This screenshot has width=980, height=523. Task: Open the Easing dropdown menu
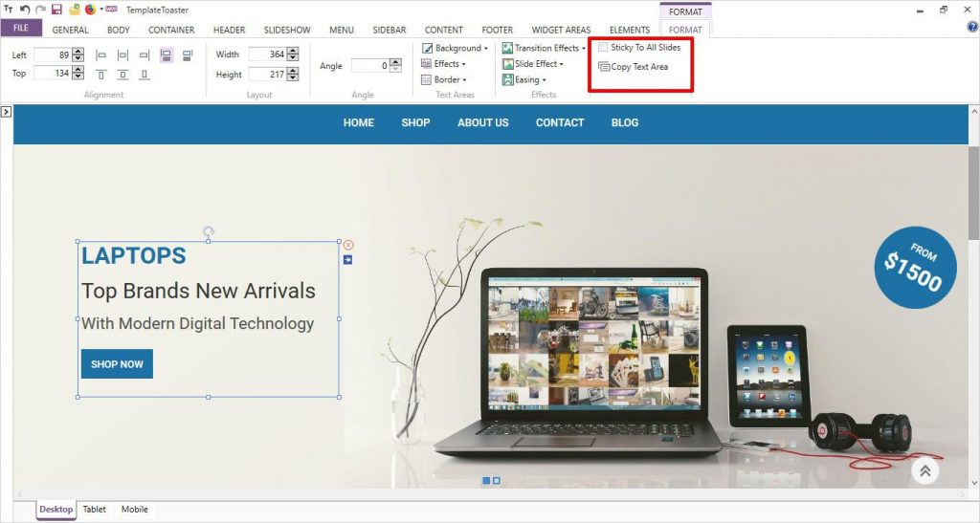(x=524, y=80)
